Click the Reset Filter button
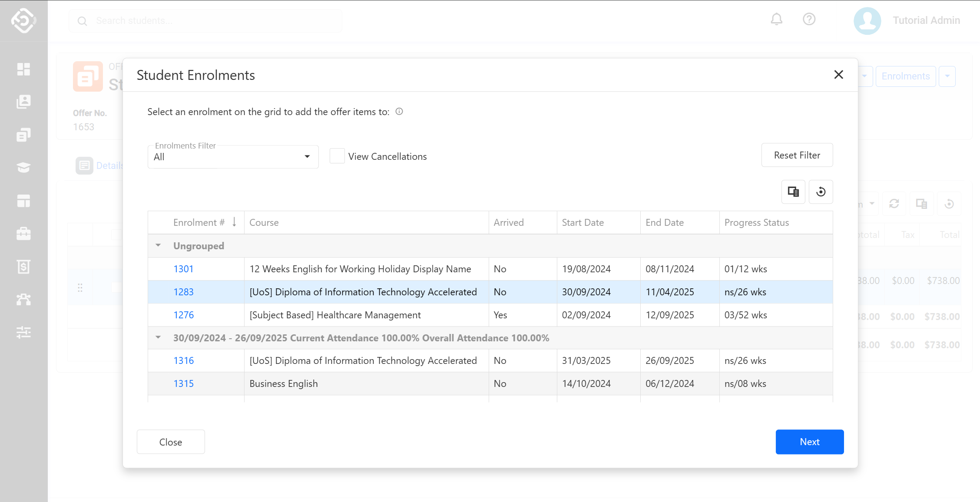 [797, 155]
